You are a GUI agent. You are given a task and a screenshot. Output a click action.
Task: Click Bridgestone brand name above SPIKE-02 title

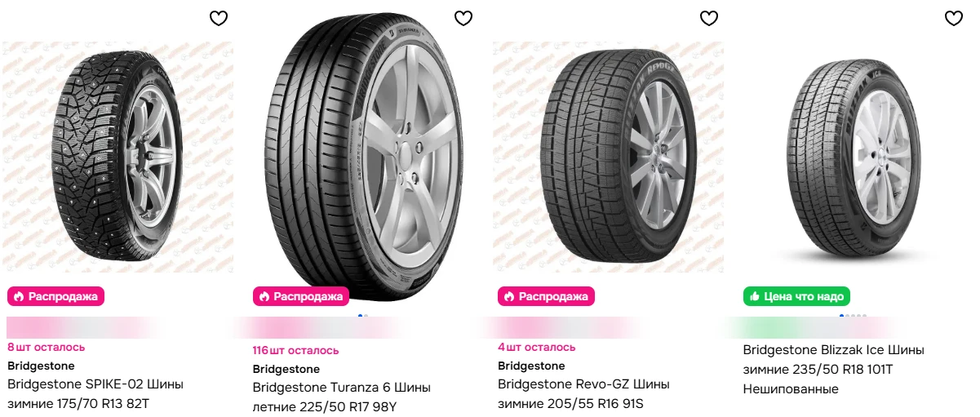point(41,366)
